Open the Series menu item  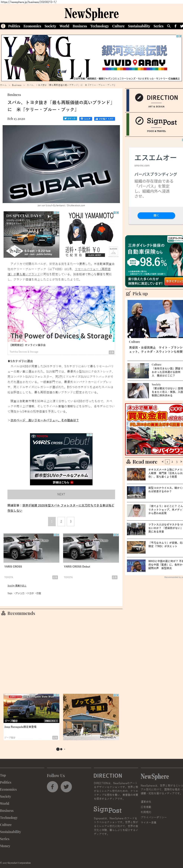tap(158, 26)
